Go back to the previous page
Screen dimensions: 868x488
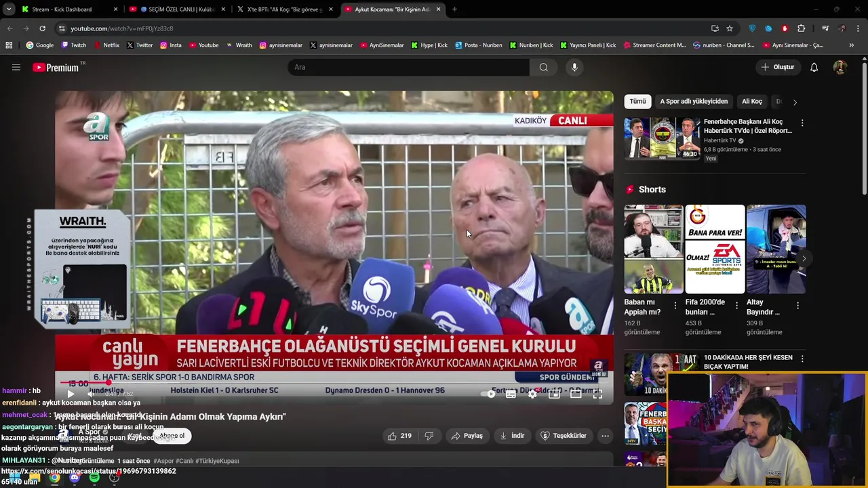point(9,28)
